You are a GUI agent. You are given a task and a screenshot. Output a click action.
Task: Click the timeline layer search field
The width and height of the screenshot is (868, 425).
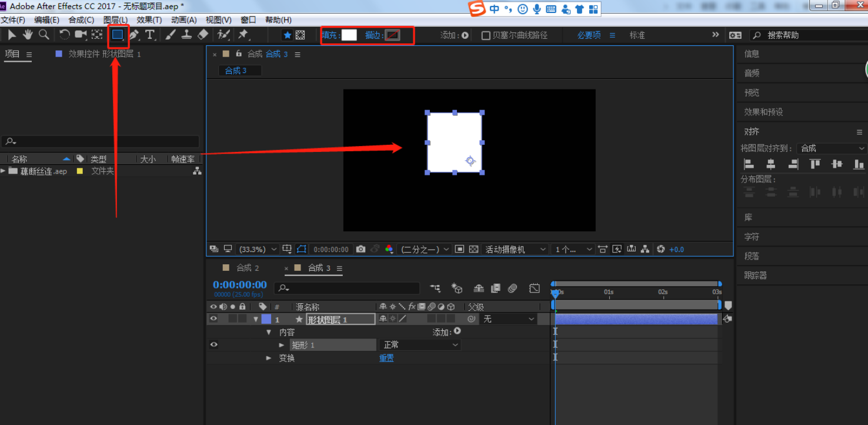point(347,288)
